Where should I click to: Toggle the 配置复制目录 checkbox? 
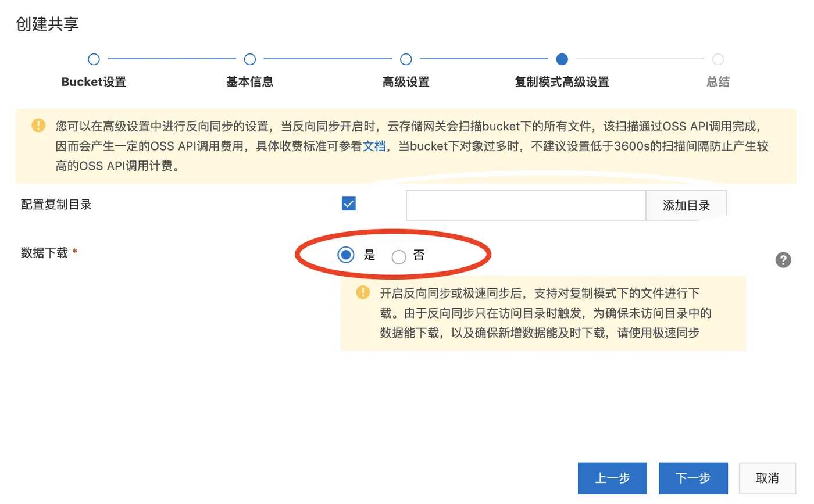(349, 204)
